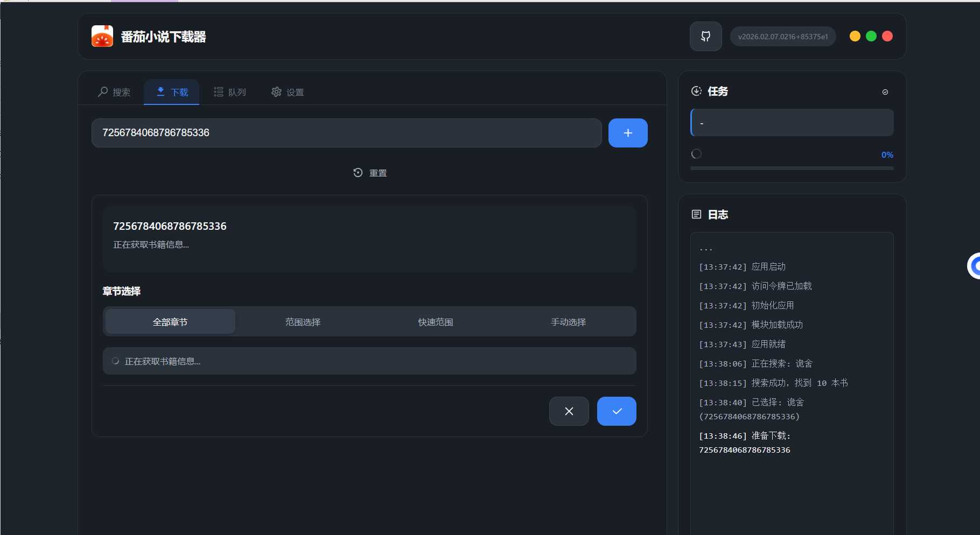
Task: Select the 范围选择 chapter option
Action: click(303, 322)
